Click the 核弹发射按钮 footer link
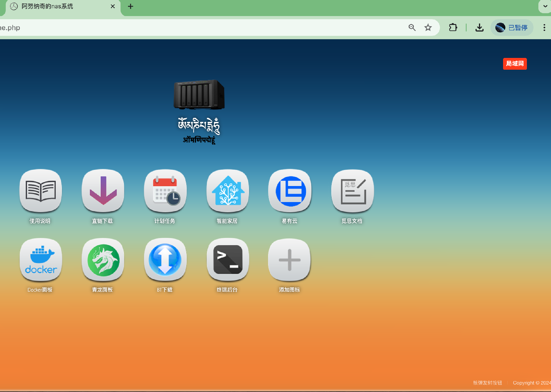Screen dimensions: 551x392 487,383
